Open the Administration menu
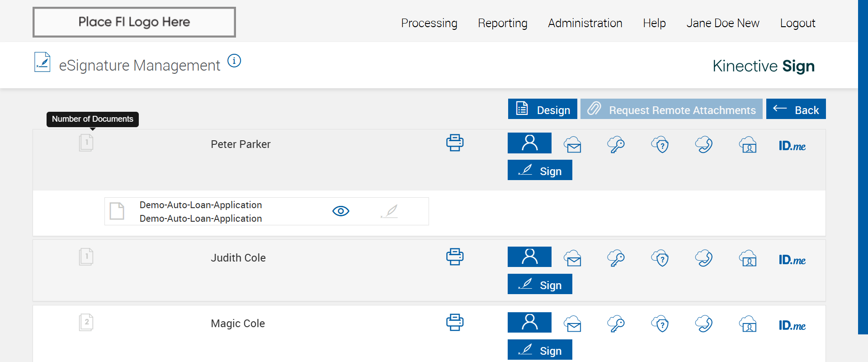868x362 pixels. tap(585, 23)
